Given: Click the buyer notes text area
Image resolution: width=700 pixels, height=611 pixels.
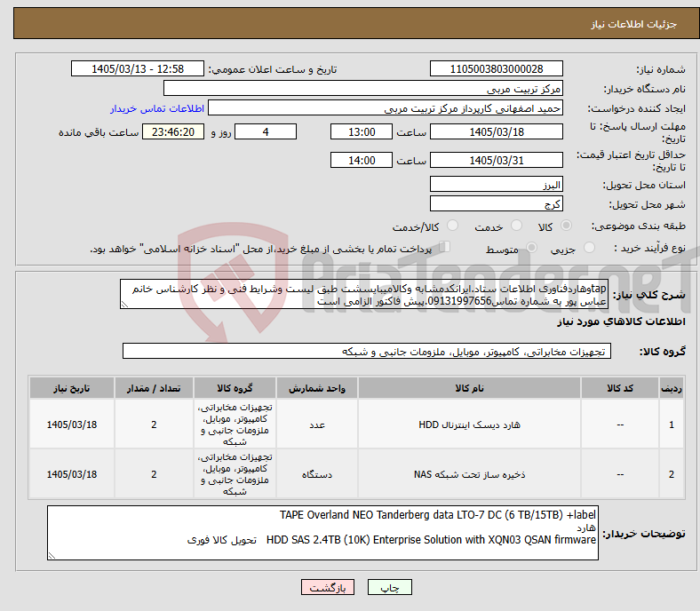Looking at the screenshot, I should [x=322, y=533].
